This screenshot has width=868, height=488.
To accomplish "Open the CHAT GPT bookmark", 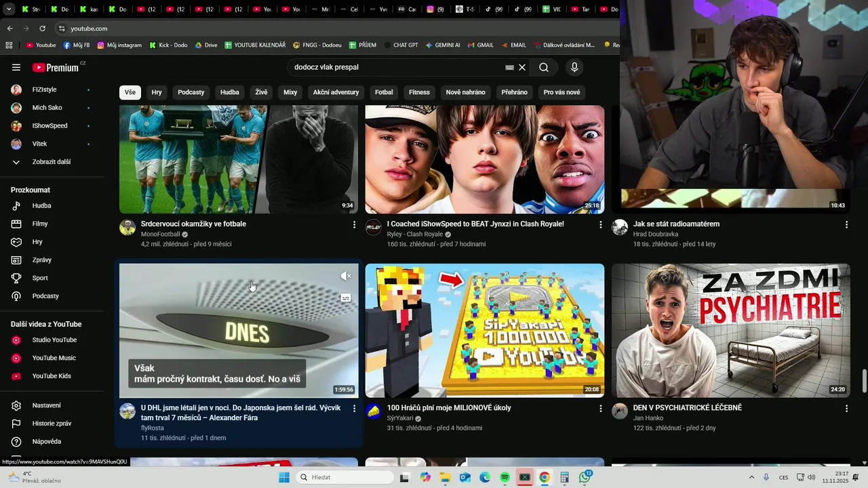I will tap(400, 45).
